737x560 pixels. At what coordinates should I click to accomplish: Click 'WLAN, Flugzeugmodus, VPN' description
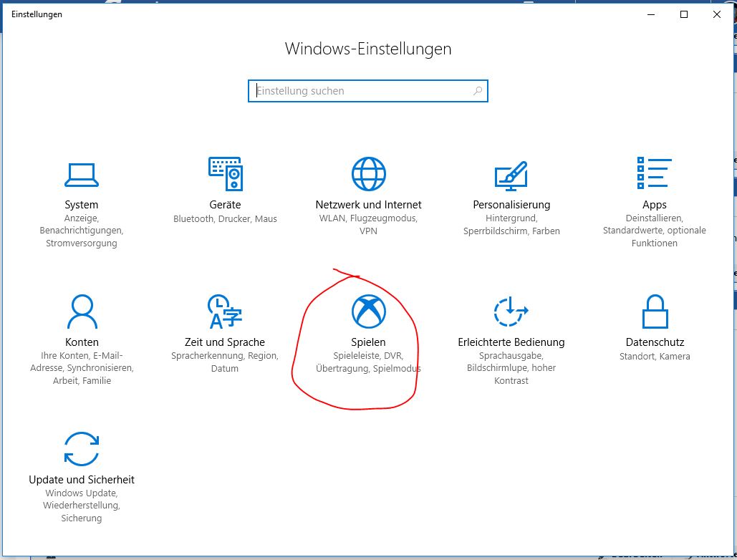[x=368, y=225]
